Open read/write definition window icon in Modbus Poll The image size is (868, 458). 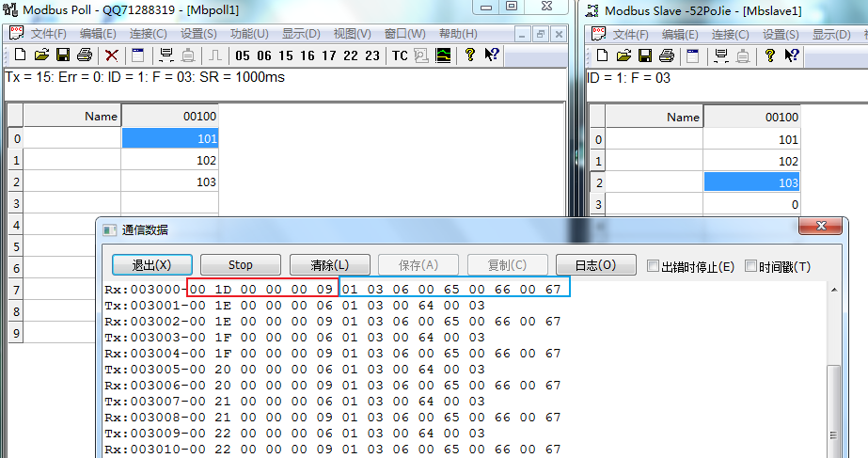coord(138,55)
